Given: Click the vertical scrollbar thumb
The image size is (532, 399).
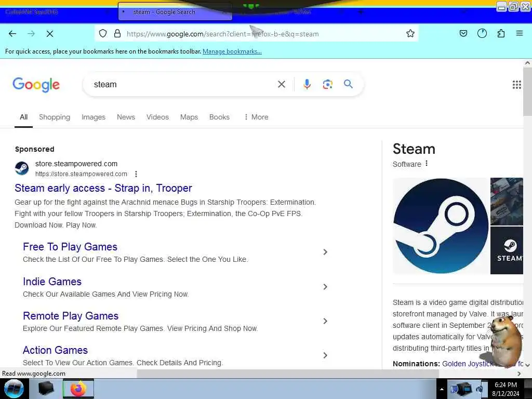Looking at the screenshot, I should click(527, 91).
